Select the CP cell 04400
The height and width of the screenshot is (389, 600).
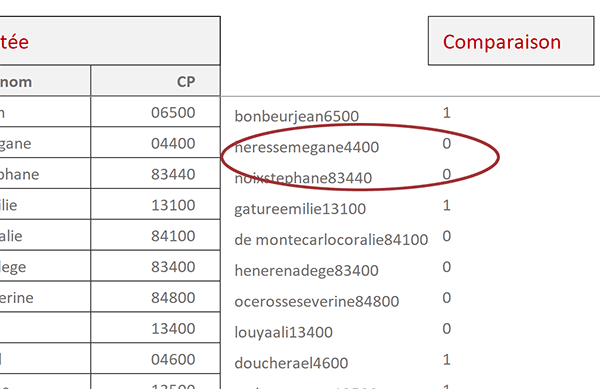pos(155,142)
